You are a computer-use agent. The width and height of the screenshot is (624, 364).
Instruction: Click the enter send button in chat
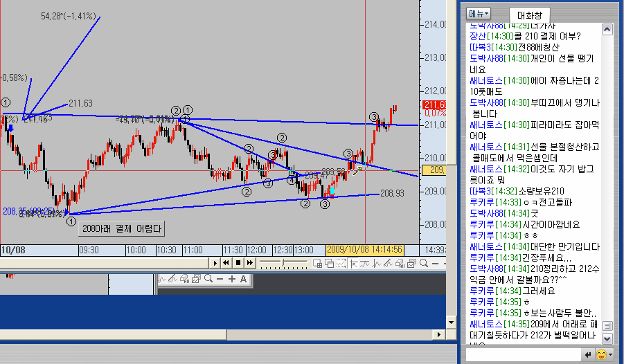(x=589, y=355)
